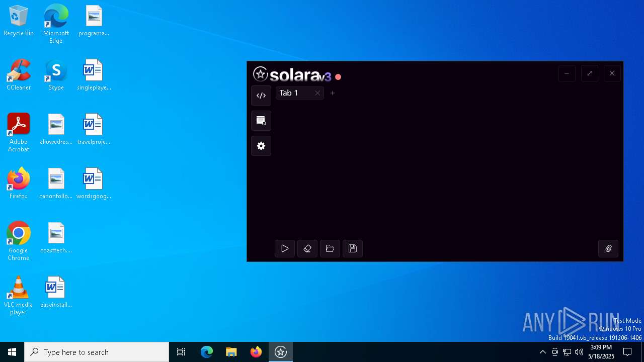The width and height of the screenshot is (644, 362).
Task: Select the CCleaner desktop shortcut
Action: 19,75
